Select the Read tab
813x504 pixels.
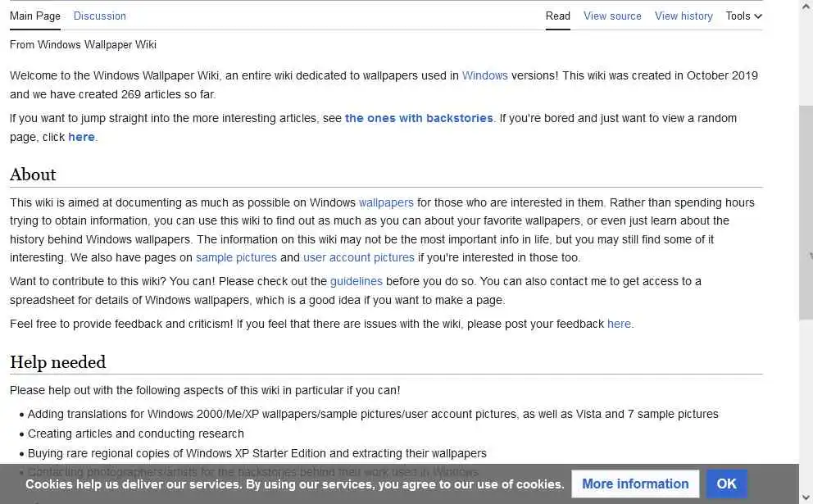(558, 16)
